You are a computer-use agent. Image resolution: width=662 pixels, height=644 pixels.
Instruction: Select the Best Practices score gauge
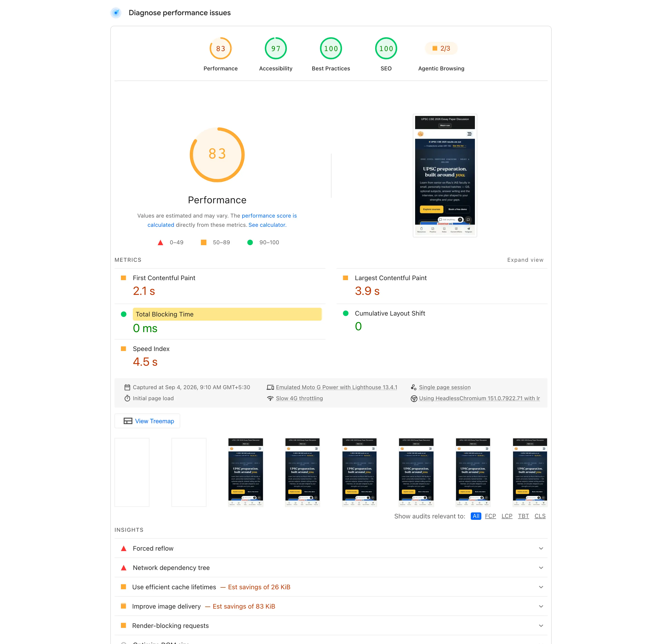pyautogui.click(x=331, y=48)
